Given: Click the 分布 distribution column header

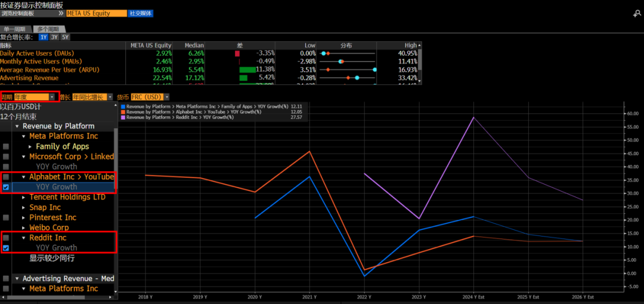Looking at the screenshot, I should [346, 45].
